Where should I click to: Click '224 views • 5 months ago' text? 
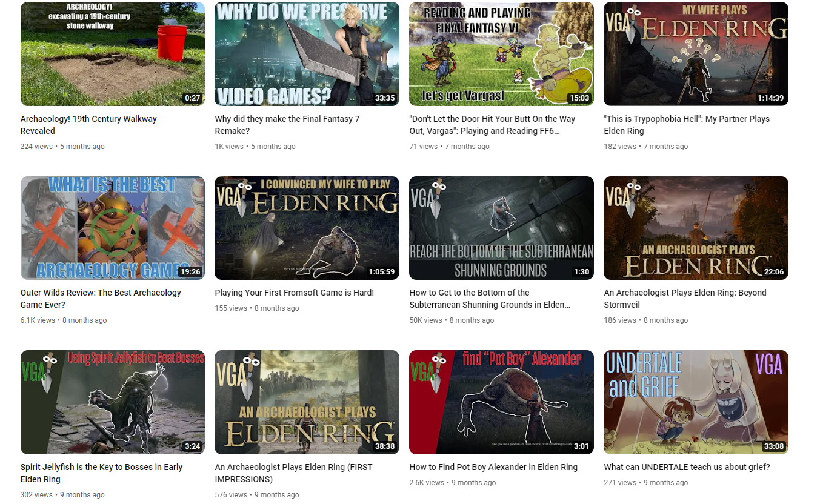[x=62, y=147]
